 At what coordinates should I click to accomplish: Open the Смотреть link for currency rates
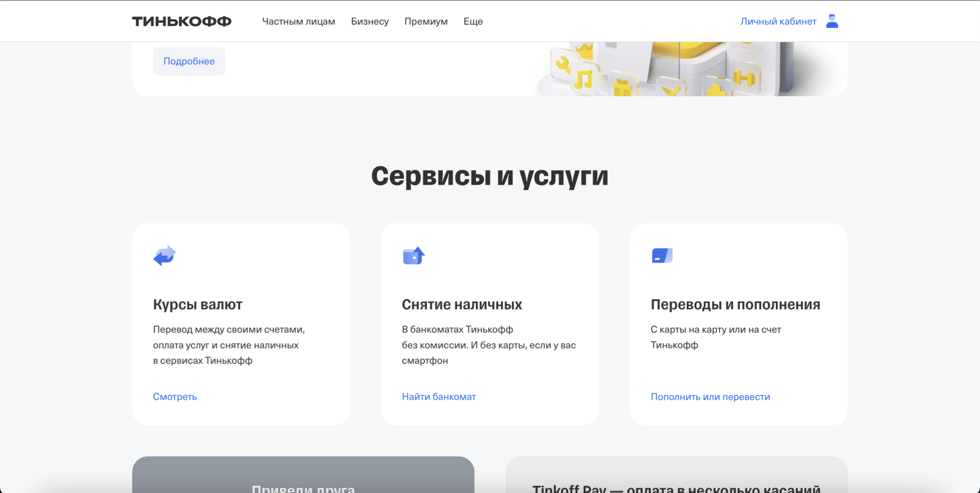click(x=175, y=397)
